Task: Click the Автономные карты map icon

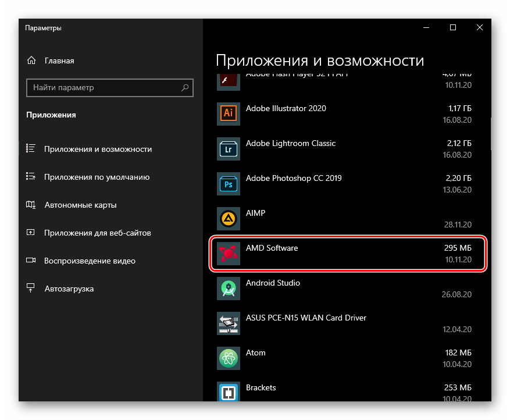Action: [x=31, y=205]
